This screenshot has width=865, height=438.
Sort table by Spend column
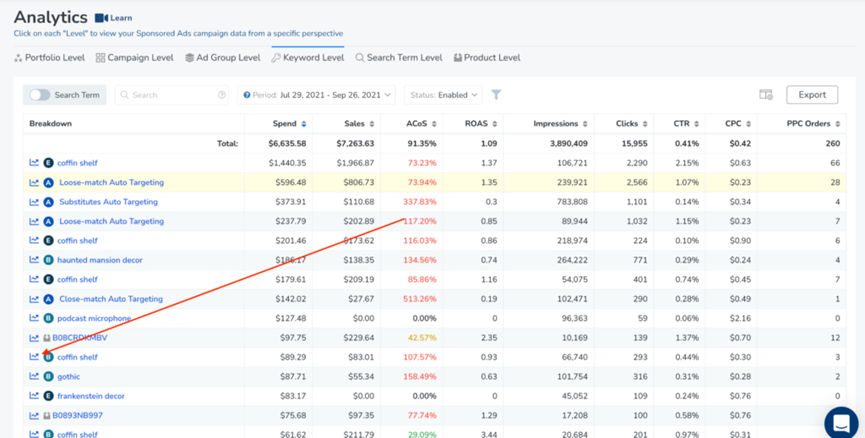pyautogui.click(x=291, y=124)
